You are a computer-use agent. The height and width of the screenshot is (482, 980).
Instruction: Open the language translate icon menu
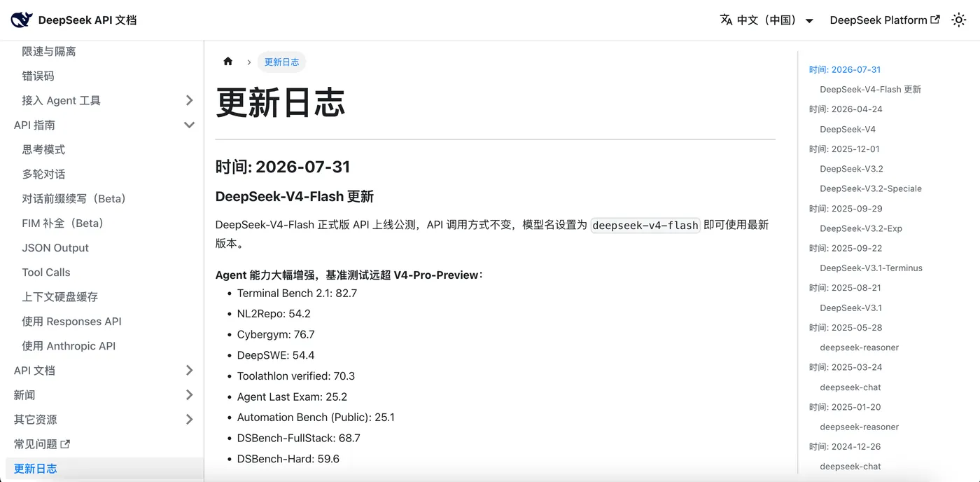pyautogui.click(x=726, y=20)
